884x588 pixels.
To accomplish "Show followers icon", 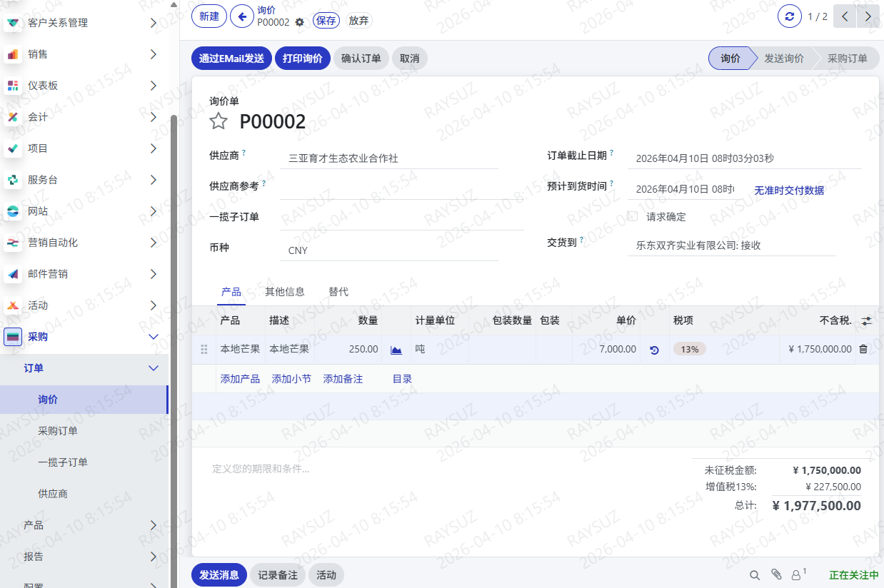I will (798, 574).
